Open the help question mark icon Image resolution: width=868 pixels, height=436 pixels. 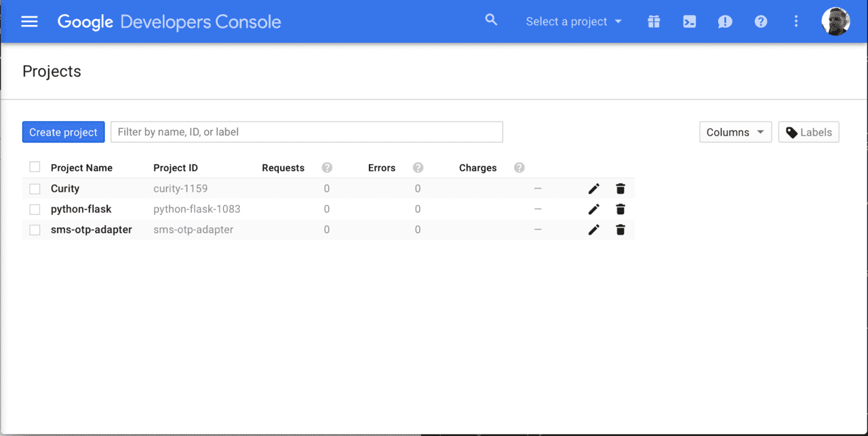760,21
